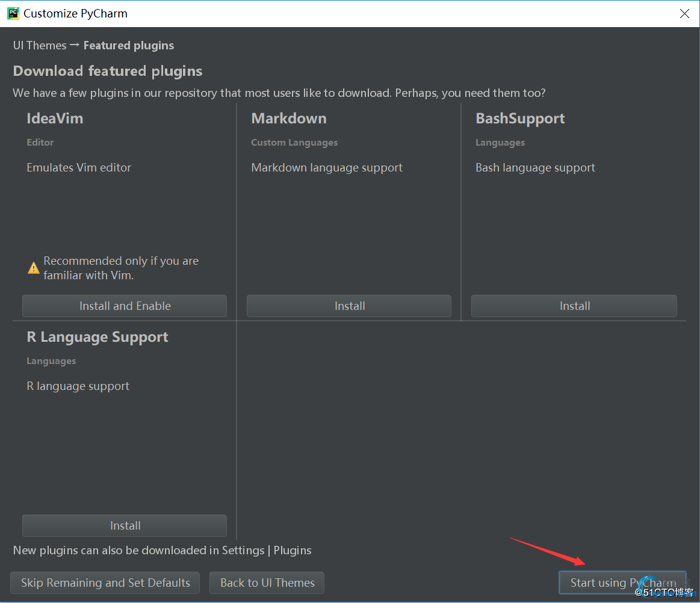Viewport: 700px width, 603px height.
Task: Click the 'Custom Languages' category label
Action: pos(294,143)
